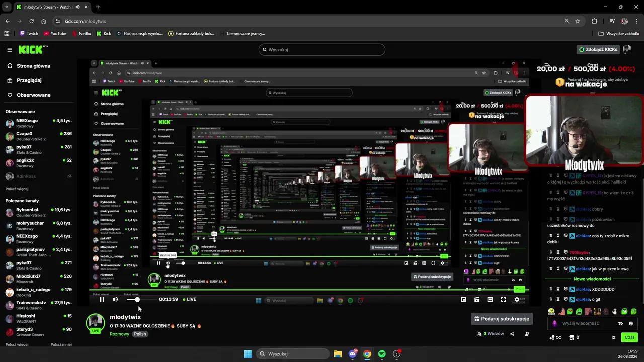Click the follow user icon beside share
The image size is (644, 362).
pos(527,334)
